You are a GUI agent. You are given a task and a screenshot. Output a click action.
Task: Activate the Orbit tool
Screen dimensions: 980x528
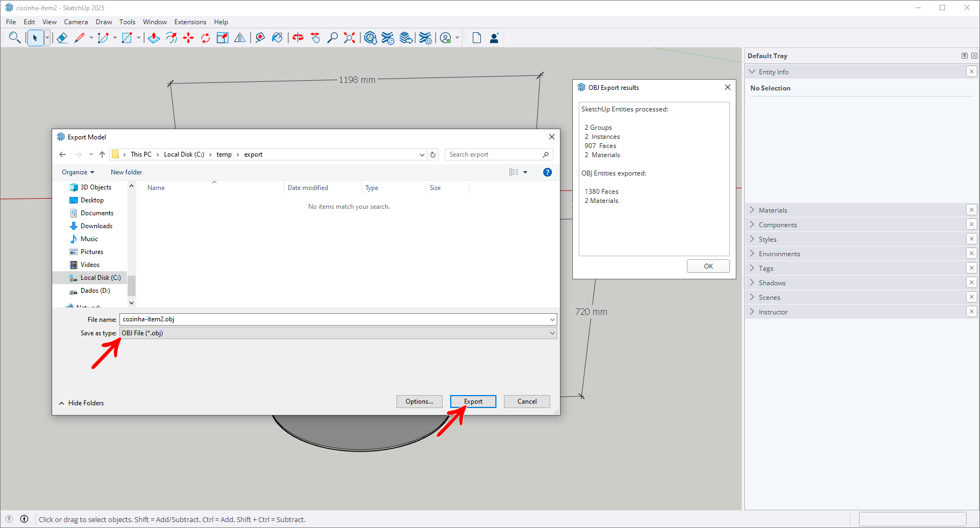298,38
